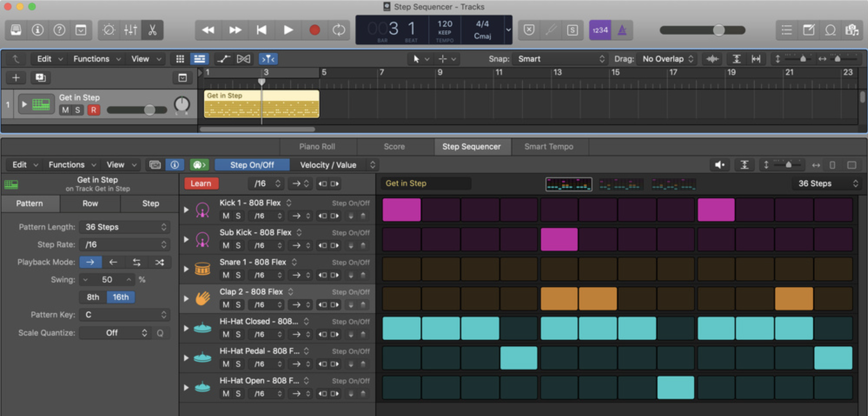Enable the Metronome click button
The width and height of the screenshot is (868, 416).
tap(622, 30)
